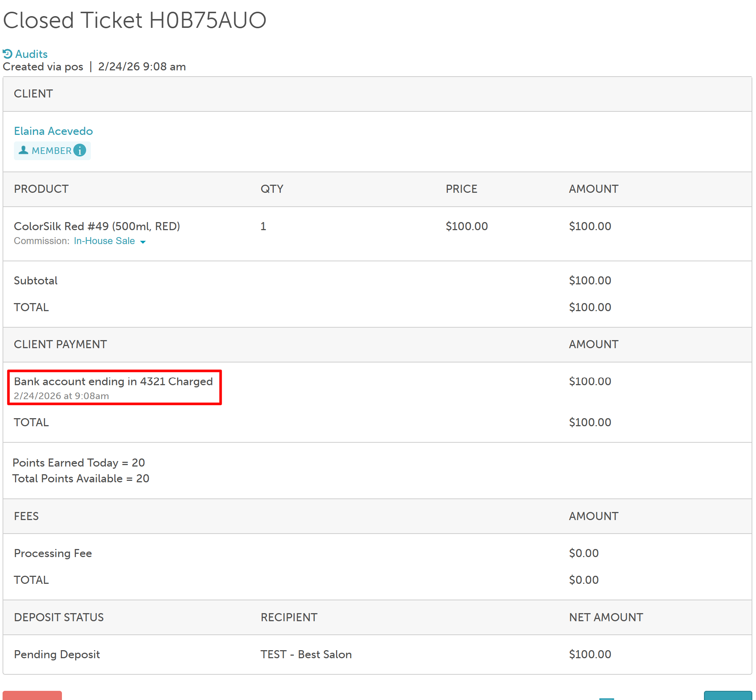Click the TEST - Best Salon recipient

pos(306,655)
